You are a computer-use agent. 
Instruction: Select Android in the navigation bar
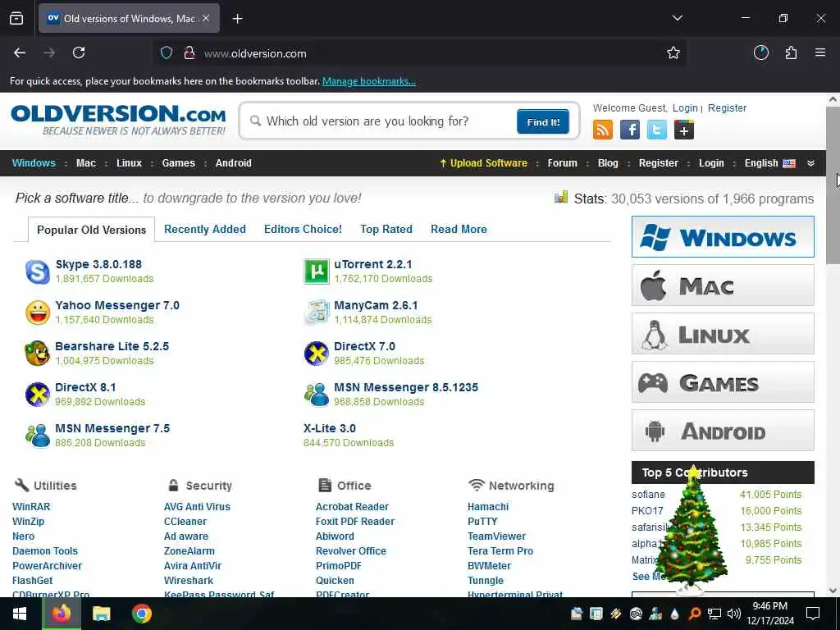[233, 163]
